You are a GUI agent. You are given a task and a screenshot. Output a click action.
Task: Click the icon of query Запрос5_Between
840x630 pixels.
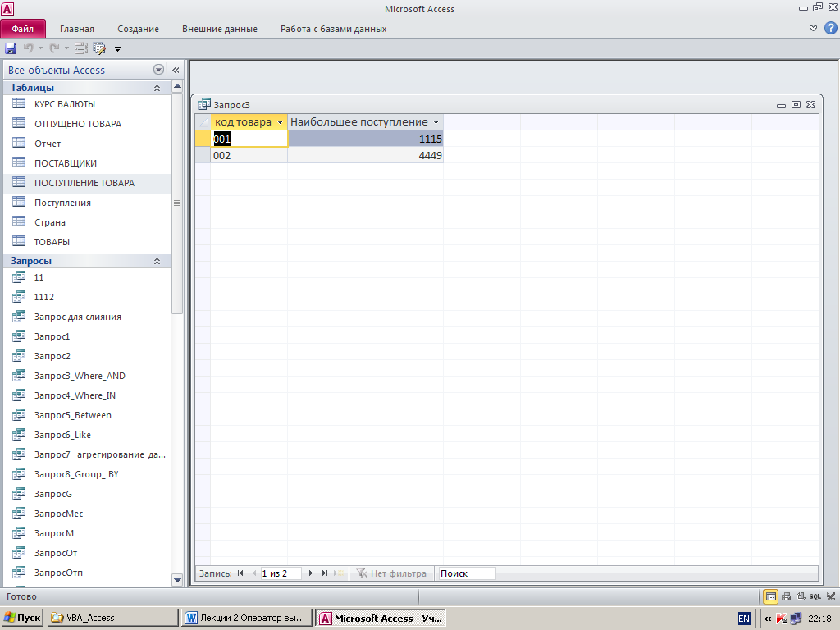point(19,414)
